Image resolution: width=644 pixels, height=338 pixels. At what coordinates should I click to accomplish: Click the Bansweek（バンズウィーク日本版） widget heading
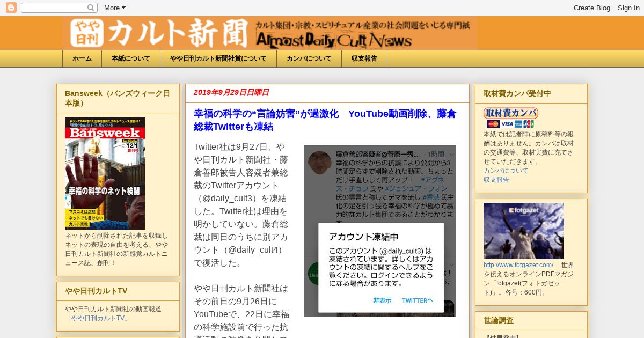click(118, 98)
